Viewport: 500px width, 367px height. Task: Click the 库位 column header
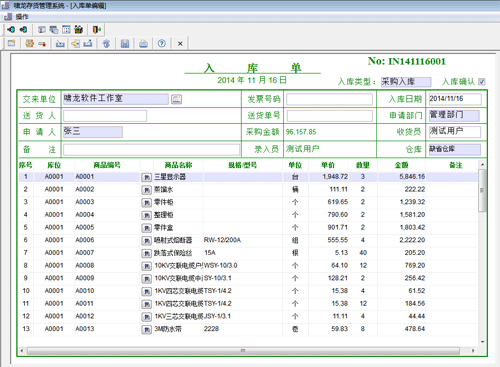coord(54,165)
